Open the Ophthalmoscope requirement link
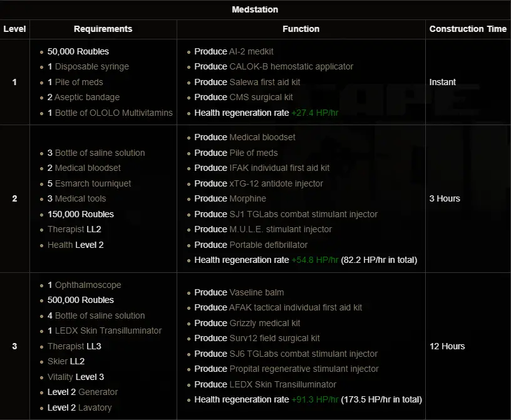 88,285
